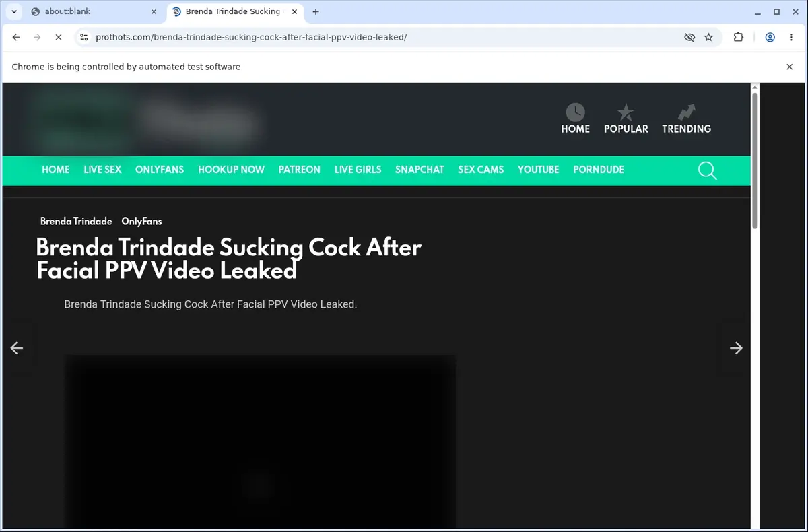Minimize the Chrome window
808x532 pixels.
[756, 11]
